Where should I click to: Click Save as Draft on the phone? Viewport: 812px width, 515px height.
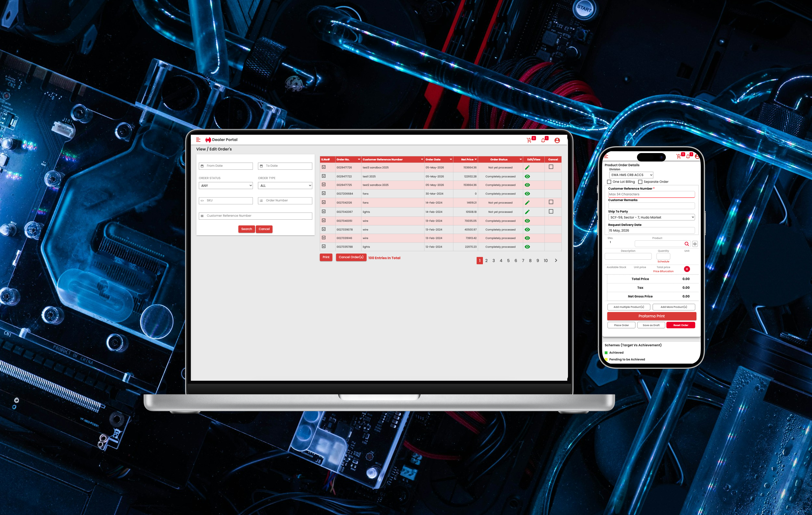(651, 325)
